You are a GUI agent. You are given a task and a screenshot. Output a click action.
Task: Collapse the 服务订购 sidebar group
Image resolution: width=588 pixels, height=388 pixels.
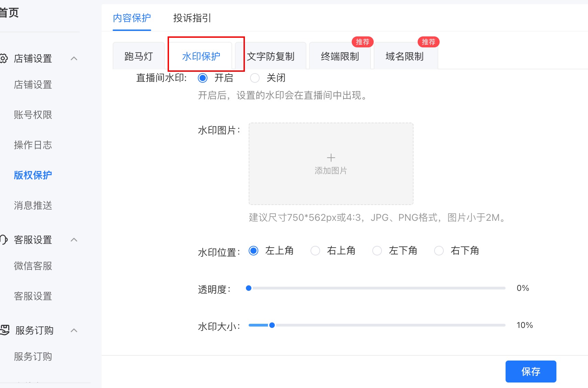point(74,330)
